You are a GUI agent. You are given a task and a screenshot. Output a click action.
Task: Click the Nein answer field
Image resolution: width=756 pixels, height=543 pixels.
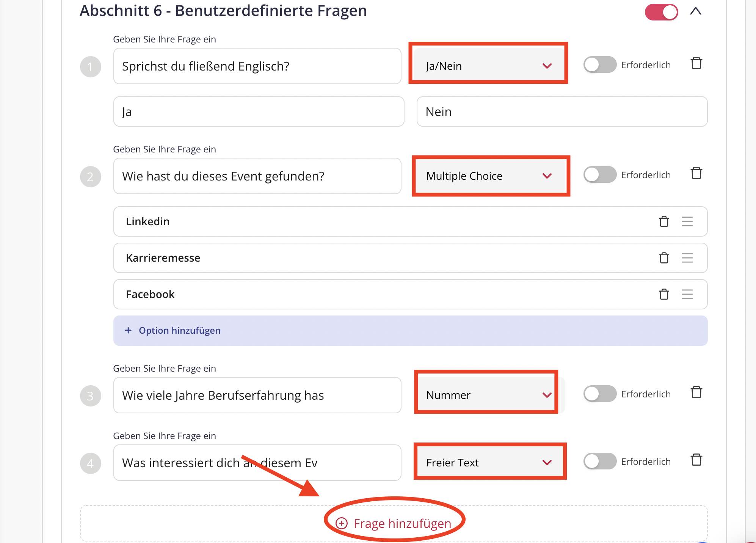(562, 111)
